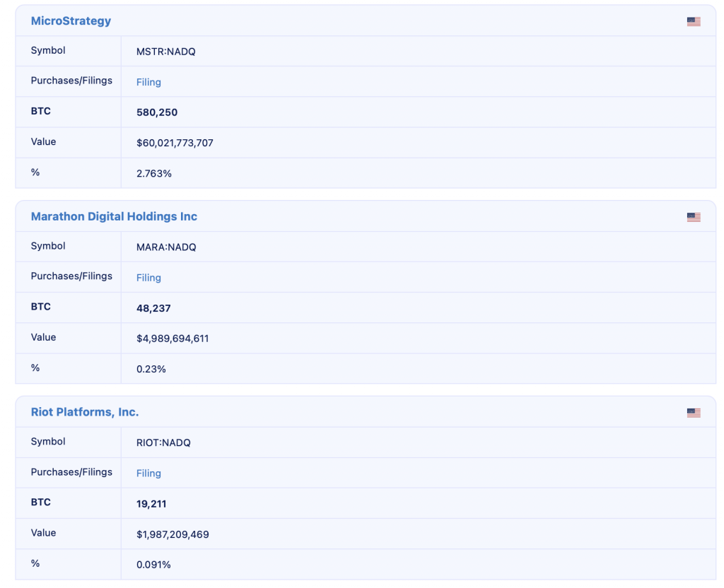Click the Value label in Riot Platforms table
The height and width of the screenshot is (588, 724).
click(43, 533)
